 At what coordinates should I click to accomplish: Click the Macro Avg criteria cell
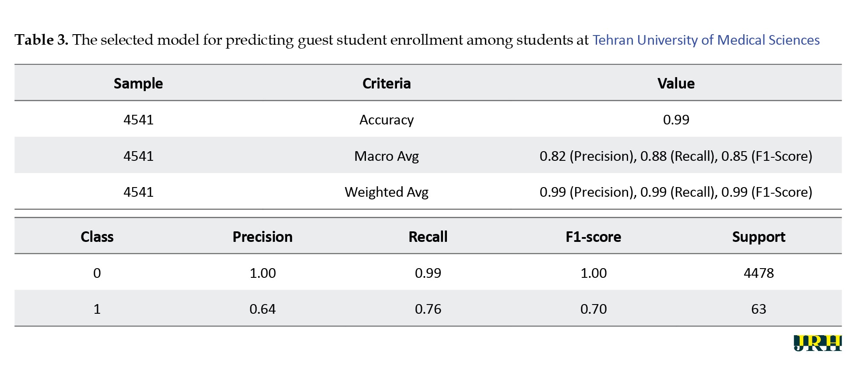(x=387, y=156)
